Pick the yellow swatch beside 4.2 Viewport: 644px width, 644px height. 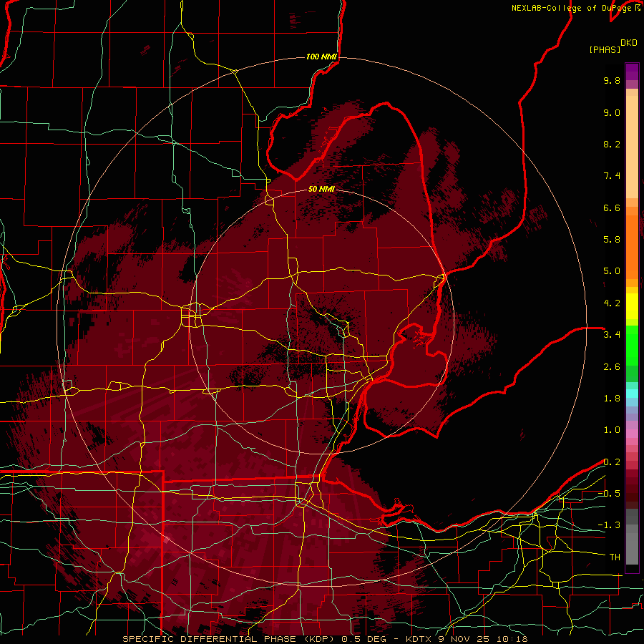632,306
